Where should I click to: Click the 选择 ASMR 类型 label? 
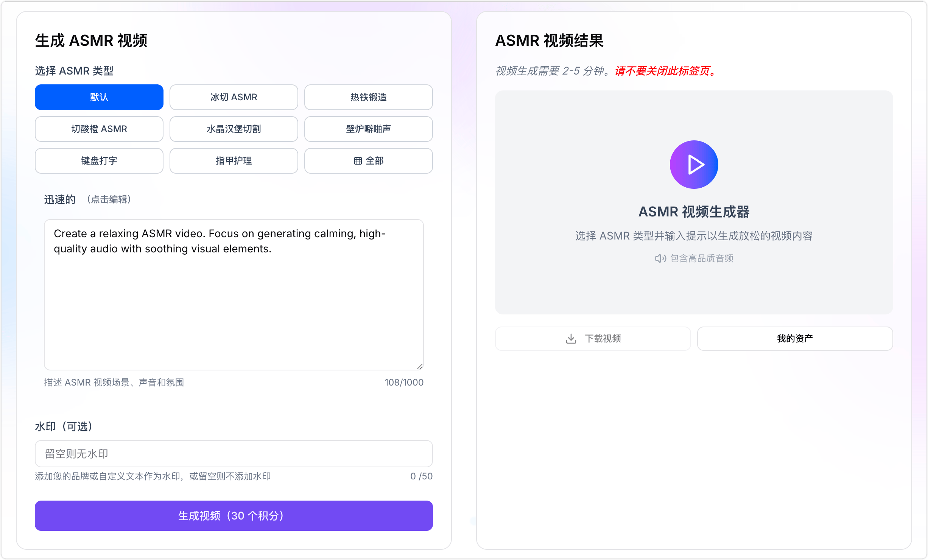pos(74,71)
